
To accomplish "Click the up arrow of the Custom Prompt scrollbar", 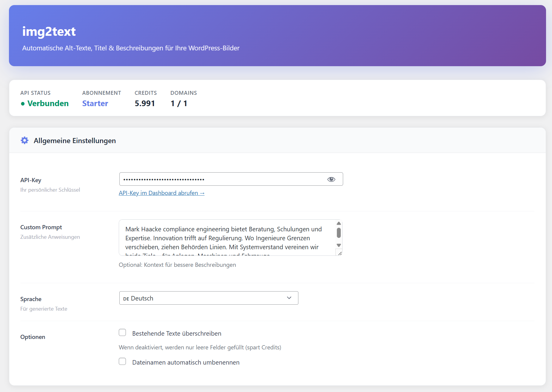I will (339, 224).
